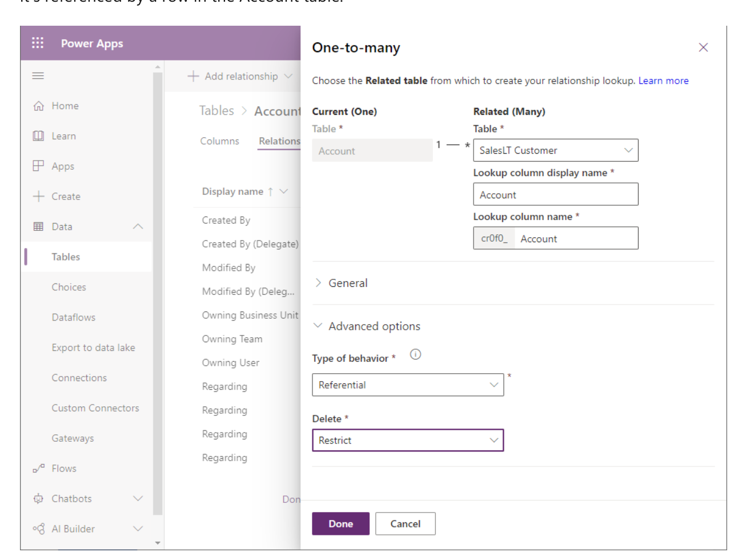Click the Data table icon

tap(38, 226)
